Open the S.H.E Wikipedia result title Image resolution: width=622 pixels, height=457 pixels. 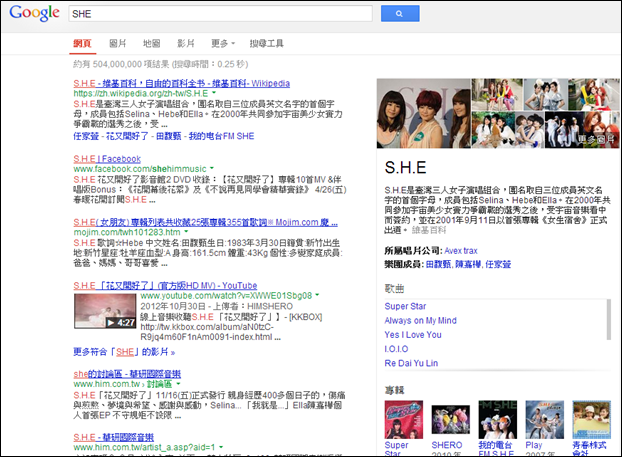tap(181, 83)
